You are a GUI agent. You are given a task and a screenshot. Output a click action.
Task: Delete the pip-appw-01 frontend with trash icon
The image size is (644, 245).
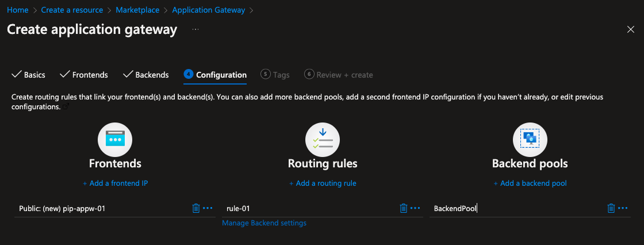[196, 208]
